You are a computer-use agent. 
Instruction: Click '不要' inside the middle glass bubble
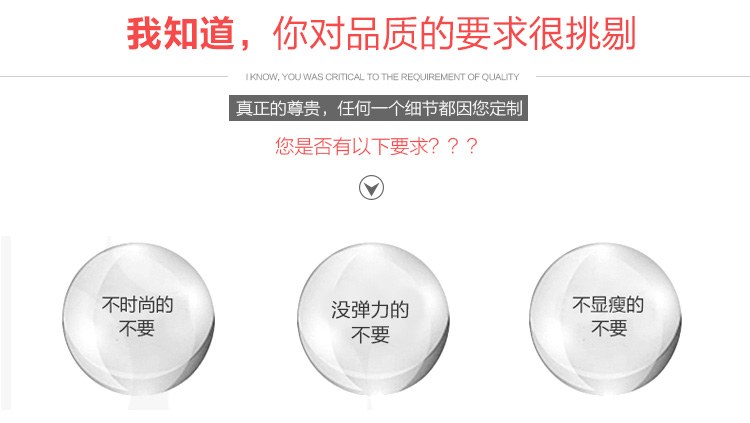370,334
